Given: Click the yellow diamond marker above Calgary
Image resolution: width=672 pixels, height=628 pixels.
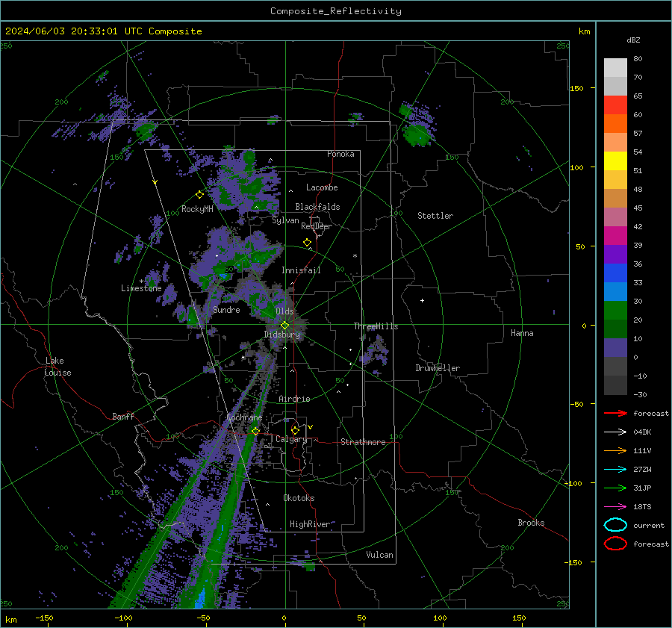Looking at the screenshot, I should (x=295, y=430).
